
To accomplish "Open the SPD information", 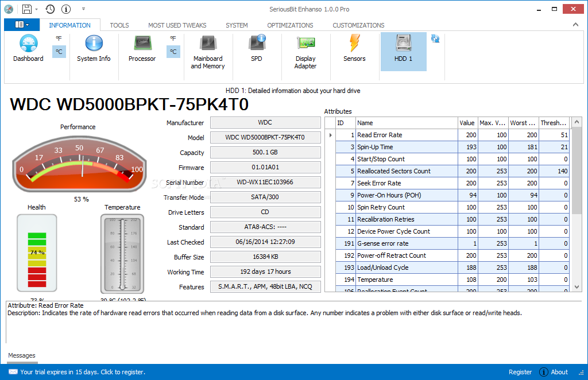I will pos(257,48).
